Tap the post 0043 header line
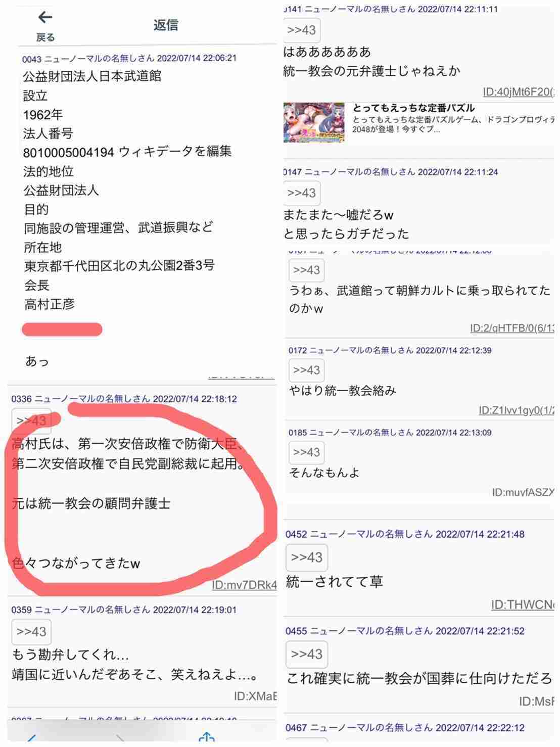 coord(129,58)
